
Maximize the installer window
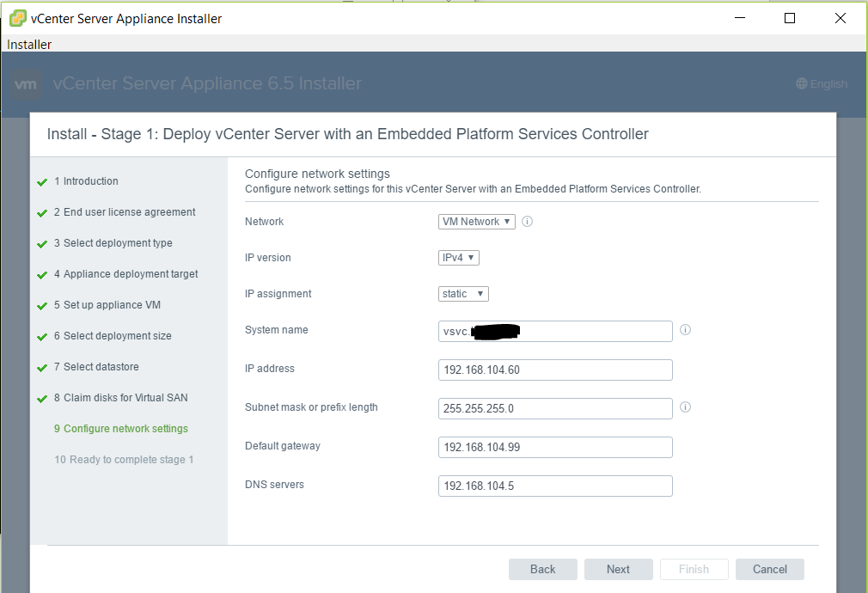790,18
